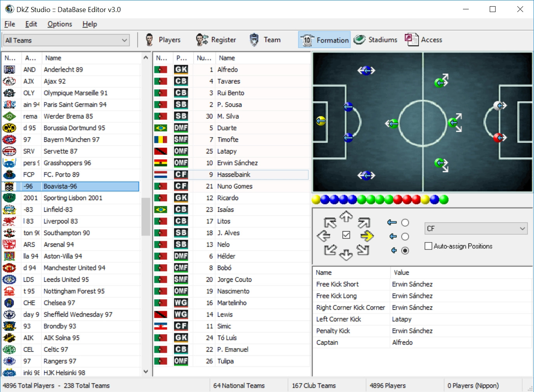
Task: Select the Left Corner Kick row
Action: tap(422, 319)
